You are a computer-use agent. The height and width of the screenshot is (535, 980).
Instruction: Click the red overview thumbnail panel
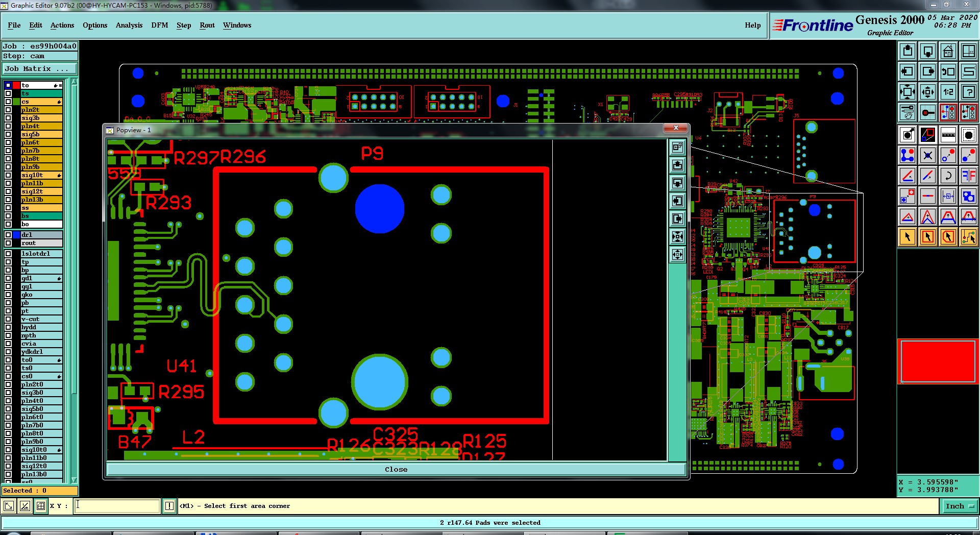coord(938,361)
